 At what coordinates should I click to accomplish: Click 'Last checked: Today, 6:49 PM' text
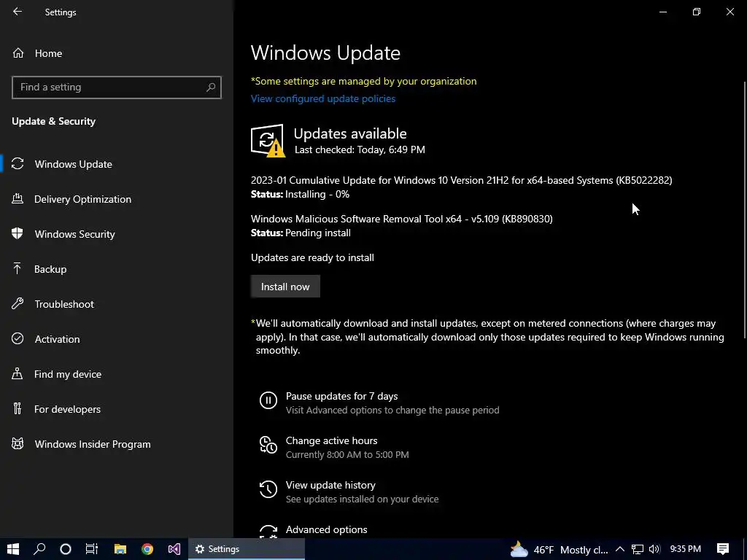[360, 149]
